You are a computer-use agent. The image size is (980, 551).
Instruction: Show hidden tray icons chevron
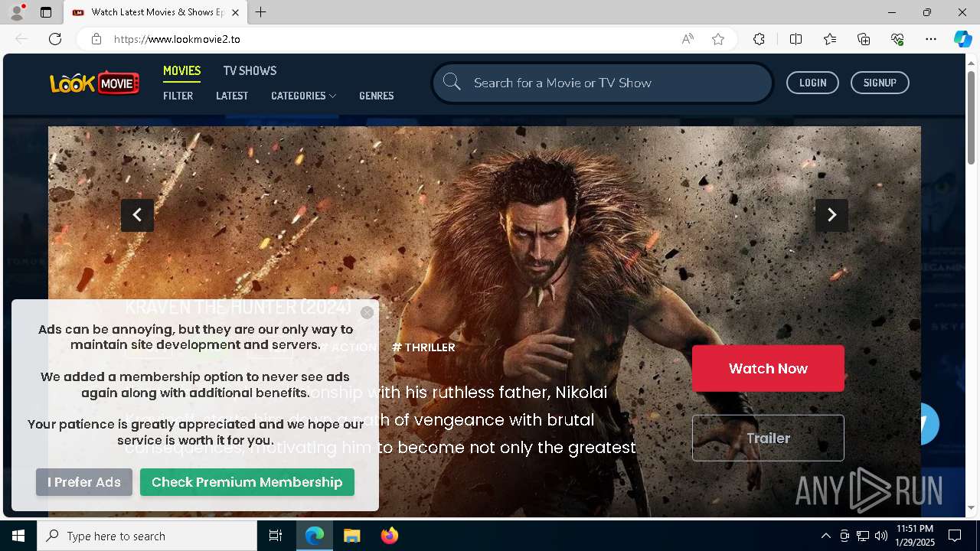click(x=825, y=536)
